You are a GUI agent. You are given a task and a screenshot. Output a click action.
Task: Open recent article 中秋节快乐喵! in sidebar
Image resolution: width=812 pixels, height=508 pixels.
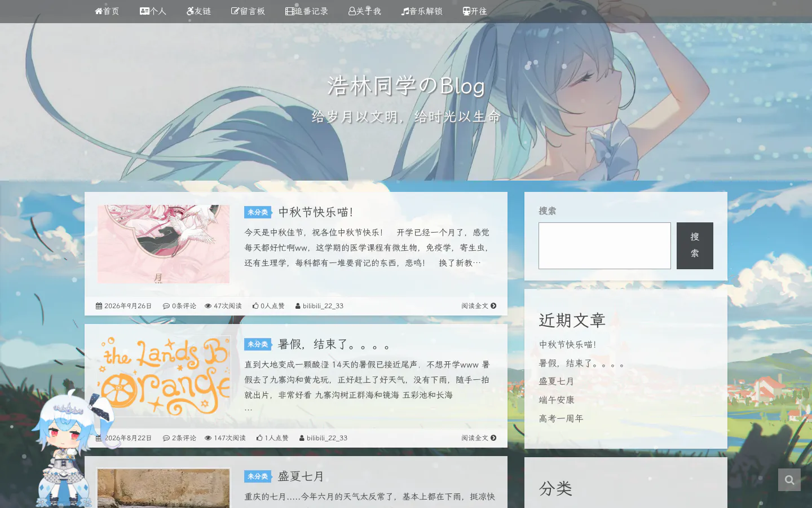[x=567, y=344]
